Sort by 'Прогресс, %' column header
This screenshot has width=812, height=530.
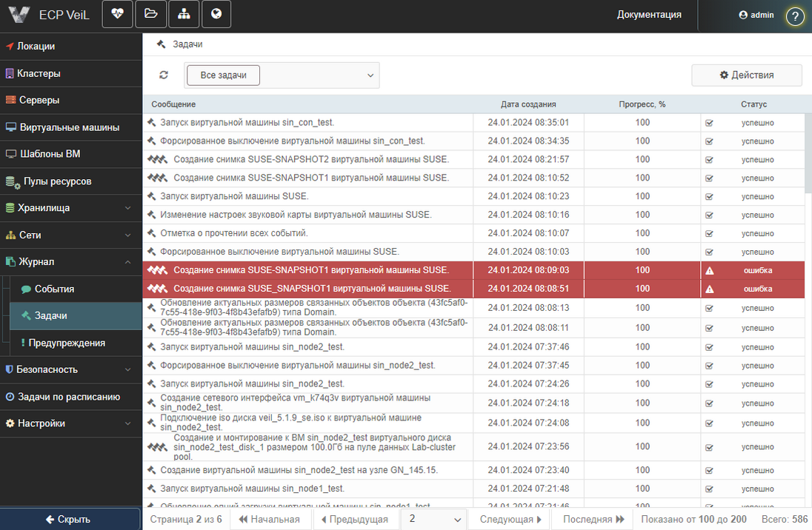click(642, 104)
